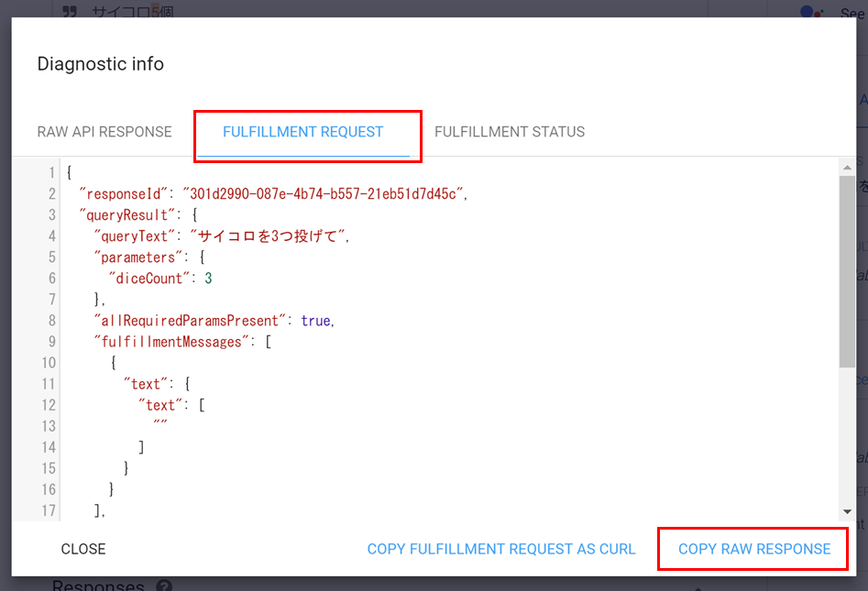
Task: Switch to the RAW API RESPONSE tab
Action: coord(104,132)
